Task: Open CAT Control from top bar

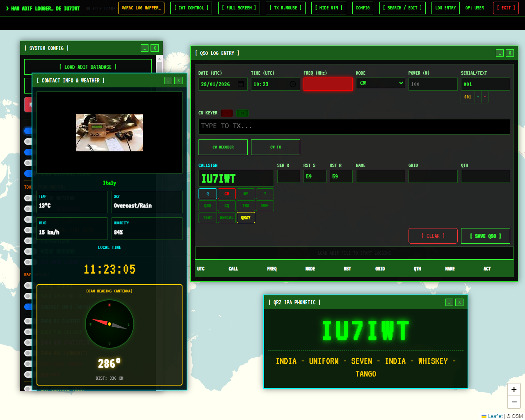Action: click(191, 8)
